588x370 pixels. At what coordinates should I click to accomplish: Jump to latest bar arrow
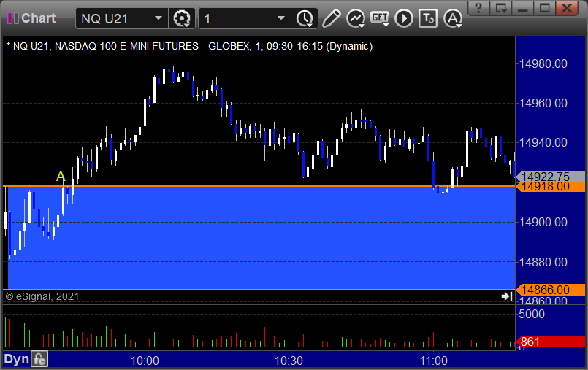pyautogui.click(x=507, y=296)
